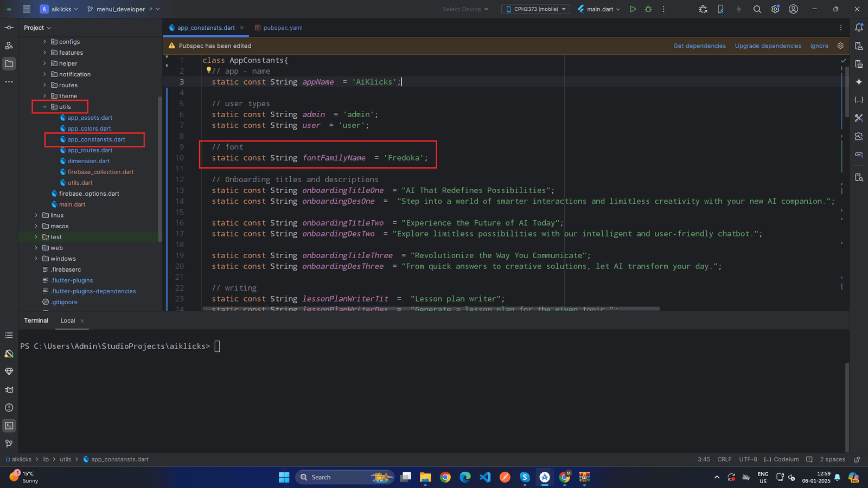
Task: Click the intention light bulb on line 2
Action: 208,70
